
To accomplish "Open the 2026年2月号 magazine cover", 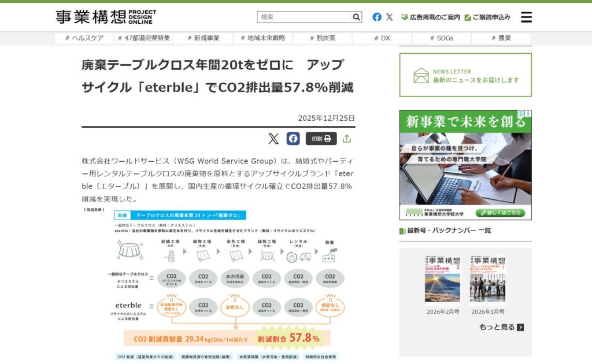I will 442,280.
